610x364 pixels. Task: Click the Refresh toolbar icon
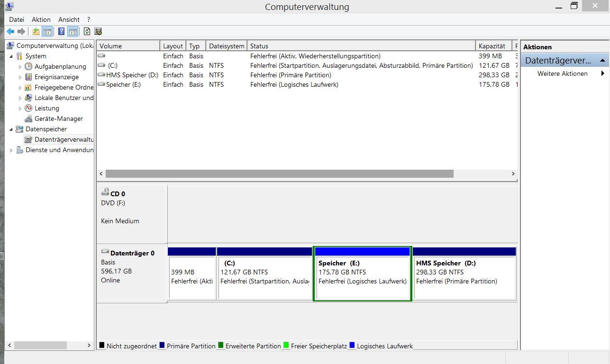[87, 32]
